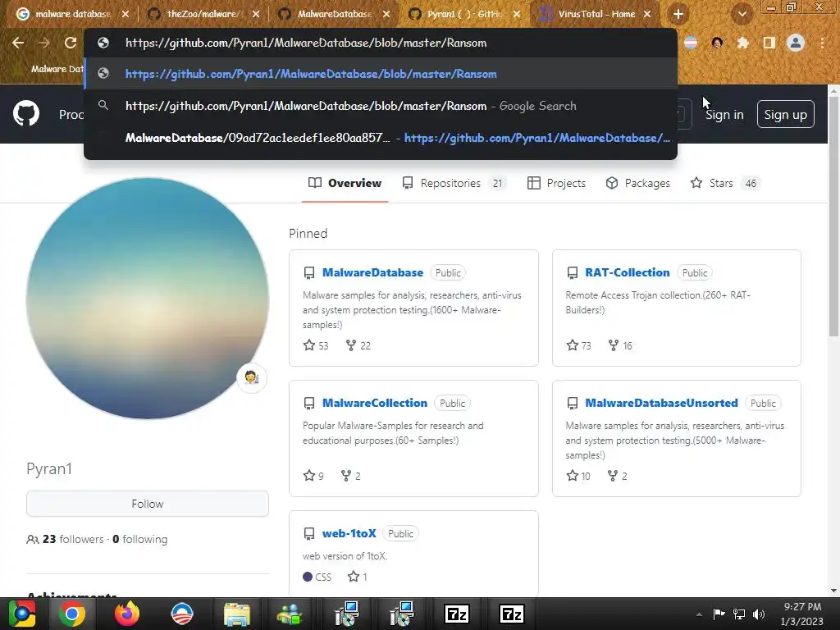Image resolution: width=840 pixels, height=630 pixels.
Task: Open the volume speaker tray icon
Action: [759, 614]
